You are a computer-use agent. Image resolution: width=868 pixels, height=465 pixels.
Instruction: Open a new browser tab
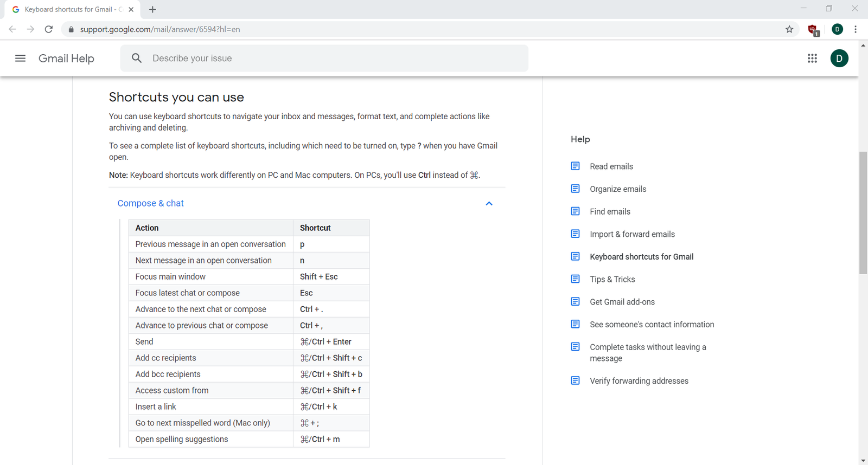point(152,9)
